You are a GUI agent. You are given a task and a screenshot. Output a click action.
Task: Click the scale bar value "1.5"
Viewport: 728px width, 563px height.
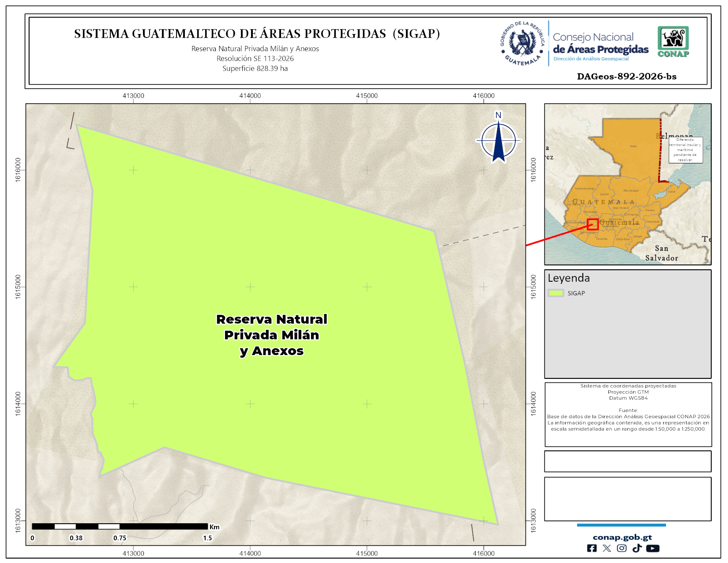click(x=207, y=538)
